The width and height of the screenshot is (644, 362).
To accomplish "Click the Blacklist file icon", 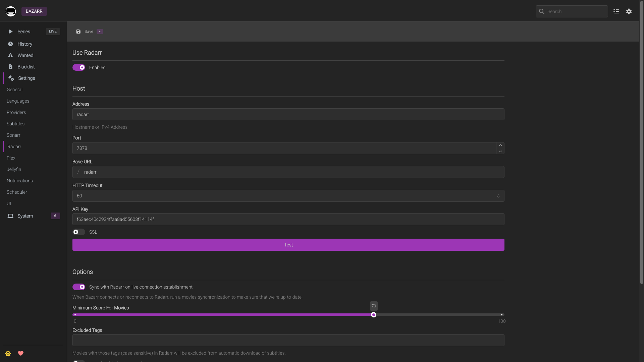I will pos(10,67).
